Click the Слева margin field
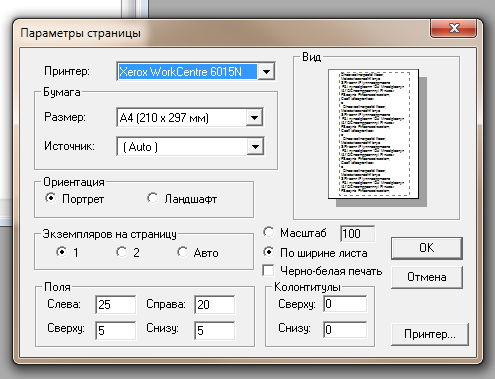This screenshot has width=495, height=379. point(116,304)
